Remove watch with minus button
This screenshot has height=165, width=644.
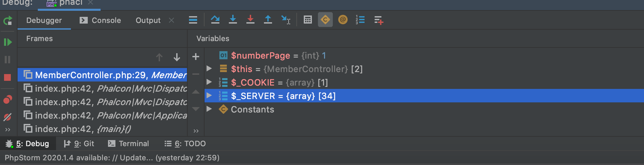click(x=196, y=74)
